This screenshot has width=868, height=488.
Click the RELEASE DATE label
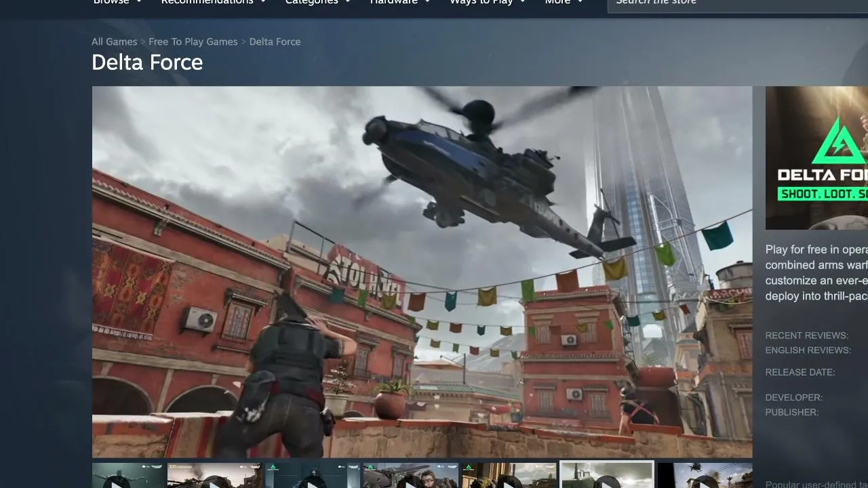tap(800, 372)
